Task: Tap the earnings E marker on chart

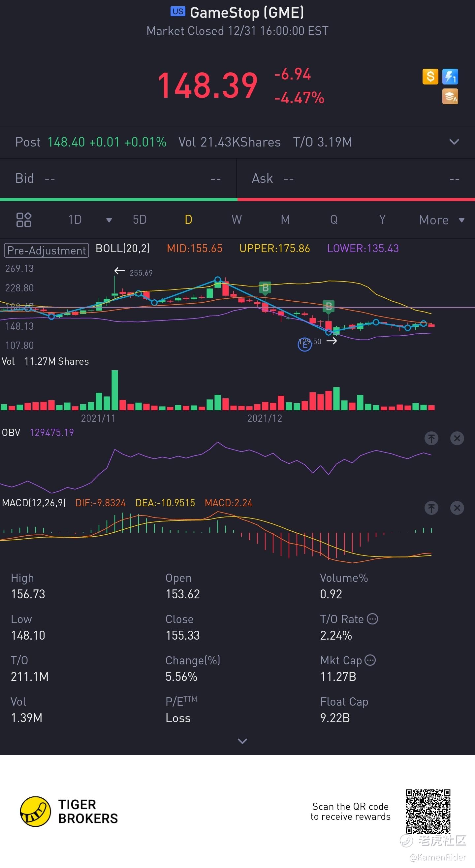Action: pyautogui.click(x=304, y=344)
